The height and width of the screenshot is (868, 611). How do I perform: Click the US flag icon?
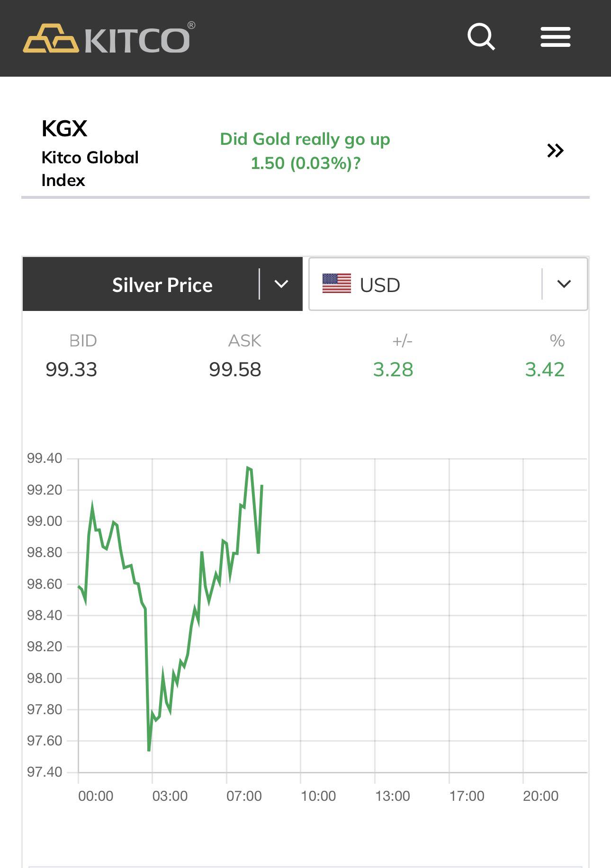pos(336,284)
